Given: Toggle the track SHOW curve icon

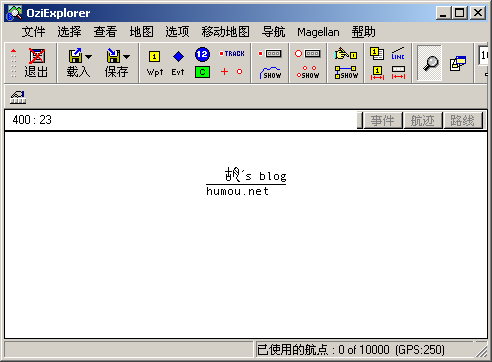Looking at the screenshot, I should click(x=270, y=73).
